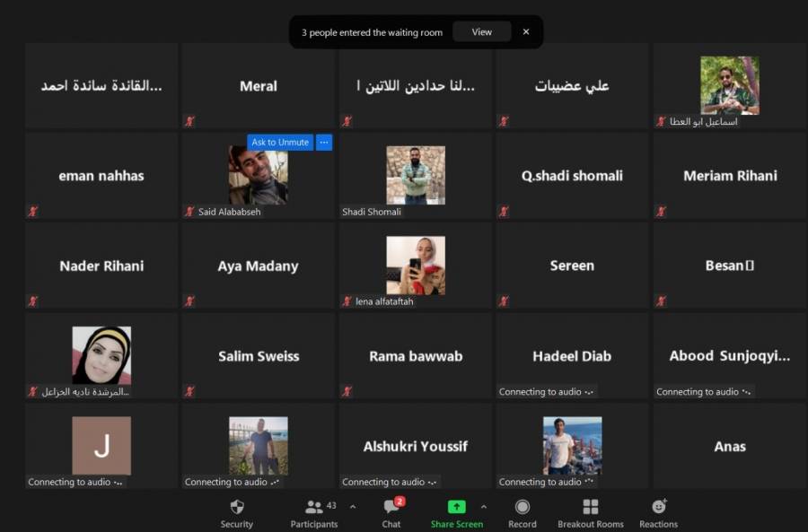Click the mic icon on Salim Sweiss's tile
Viewport: 808px width, 532px height.
click(189, 391)
